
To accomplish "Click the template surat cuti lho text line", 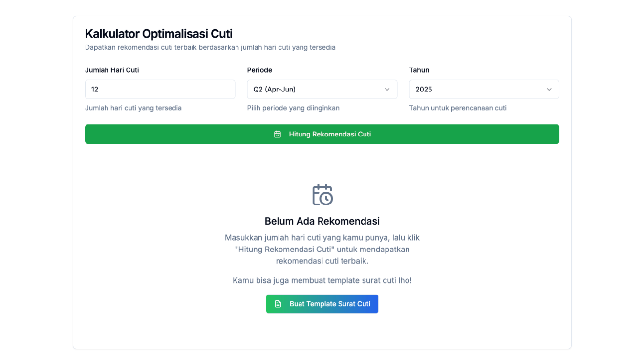I will tap(322, 280).
